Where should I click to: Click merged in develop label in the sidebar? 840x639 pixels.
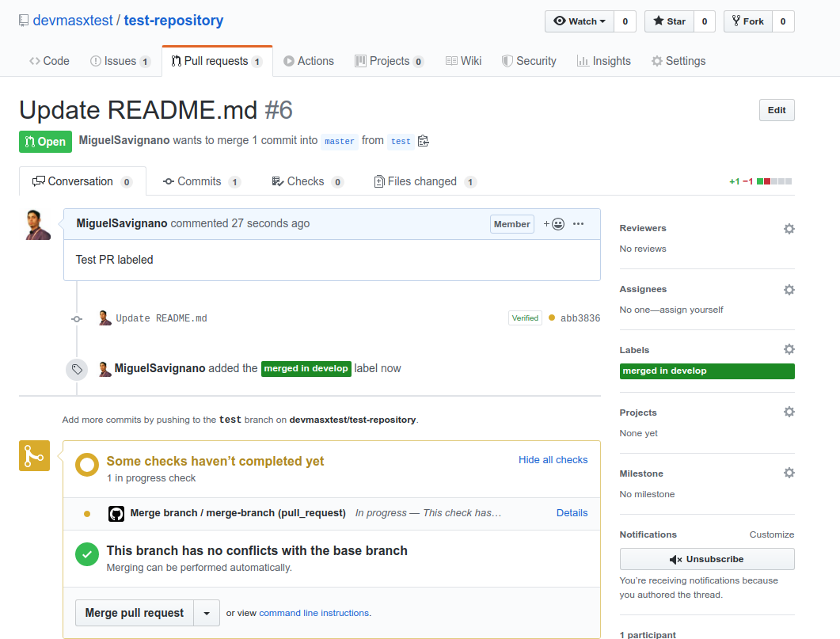(x=707, y=371)
